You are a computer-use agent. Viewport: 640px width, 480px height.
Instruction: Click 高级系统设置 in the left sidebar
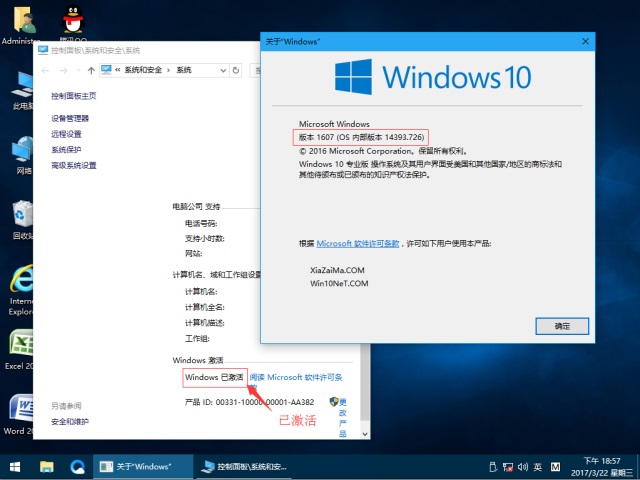(74, 165)
